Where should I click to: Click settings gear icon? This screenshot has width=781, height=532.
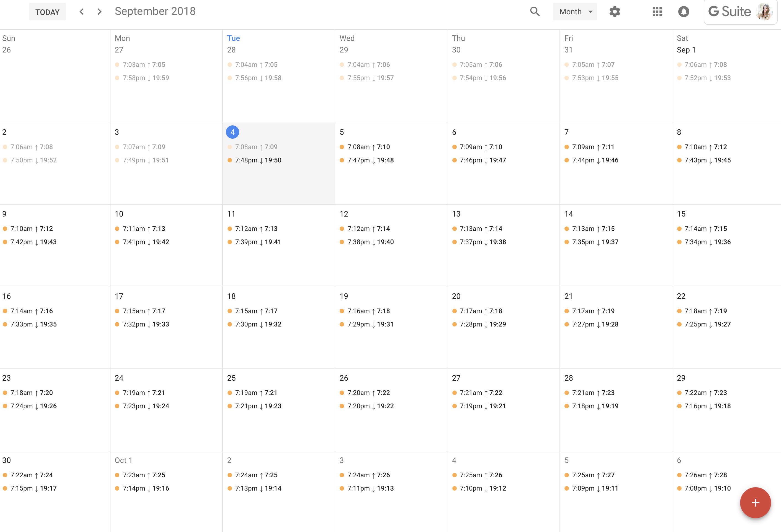(x=615, y=11)
